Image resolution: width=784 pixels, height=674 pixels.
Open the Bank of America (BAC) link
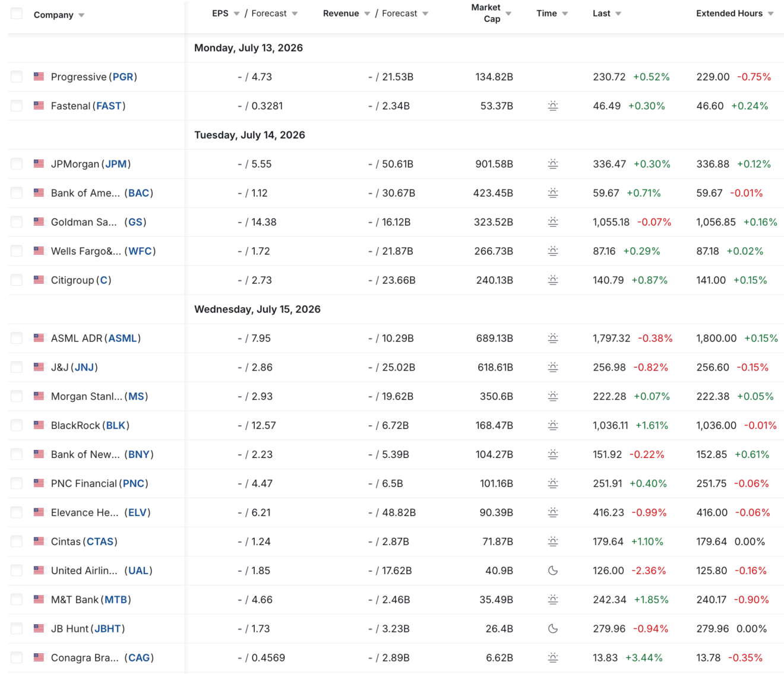pyautogui.click(x=139, y=193)
